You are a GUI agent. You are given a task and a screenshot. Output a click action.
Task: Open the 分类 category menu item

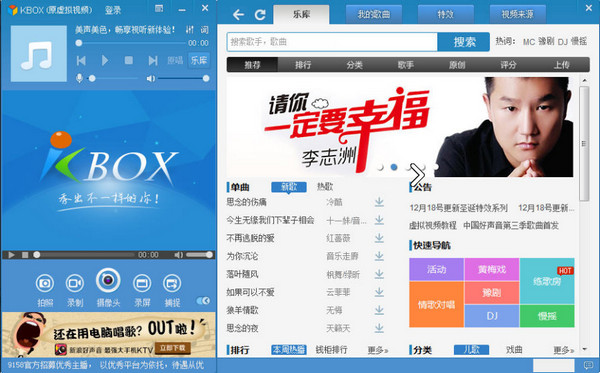(354, 65)
